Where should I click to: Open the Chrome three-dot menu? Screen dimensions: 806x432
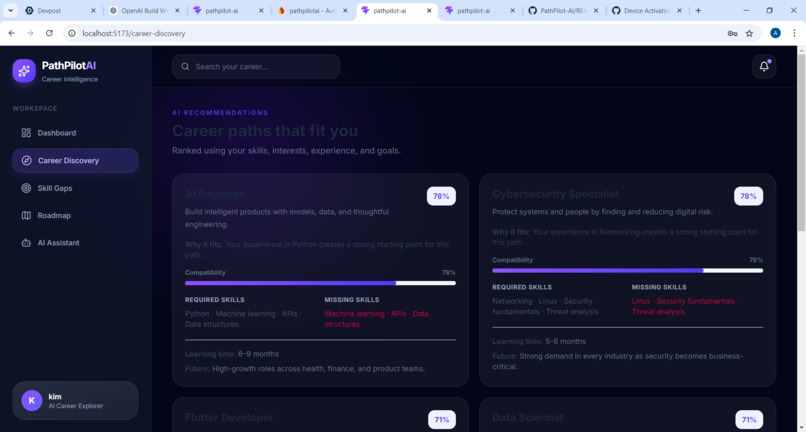[x=794, y=33]
